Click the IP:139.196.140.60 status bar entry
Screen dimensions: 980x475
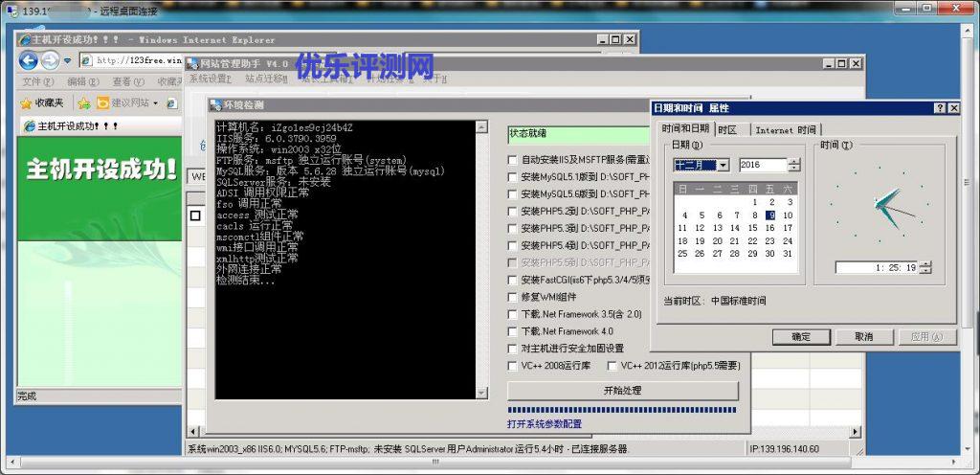point(784,449)
